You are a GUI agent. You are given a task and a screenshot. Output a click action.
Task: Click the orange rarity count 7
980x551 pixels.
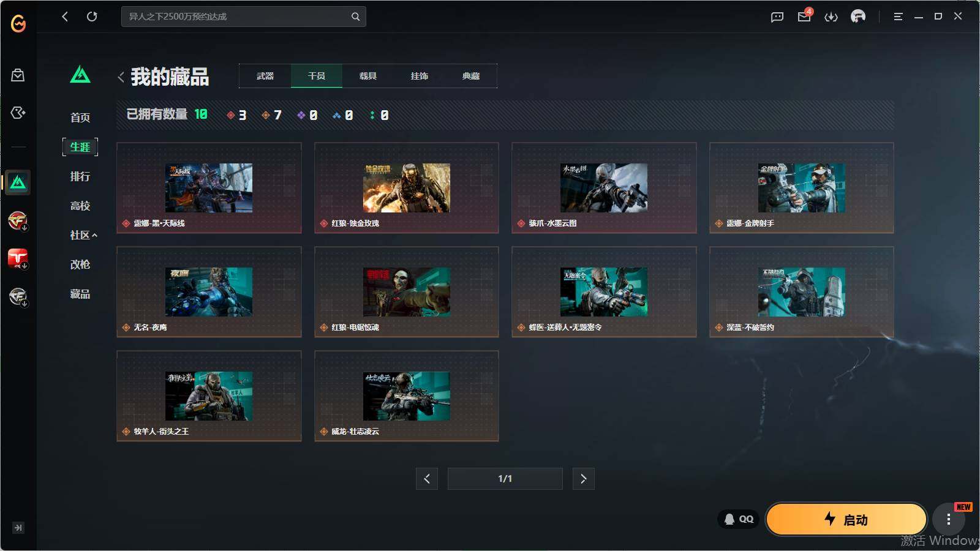[271, 115]
